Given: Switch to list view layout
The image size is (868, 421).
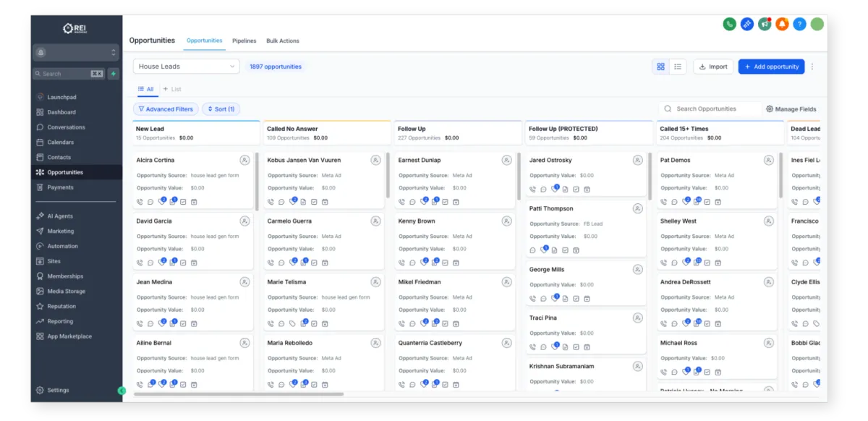Looking at the screenshot, I should (x=678, y=67).
